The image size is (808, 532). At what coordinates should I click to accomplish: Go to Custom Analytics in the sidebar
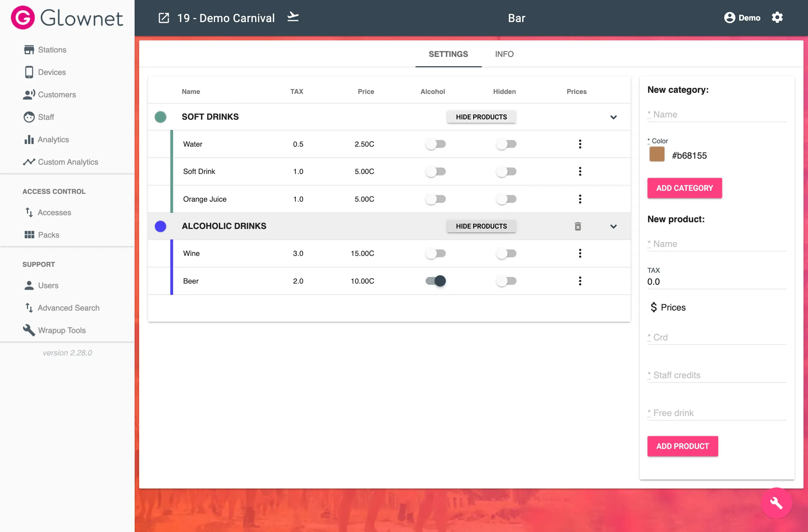(68, 162)
